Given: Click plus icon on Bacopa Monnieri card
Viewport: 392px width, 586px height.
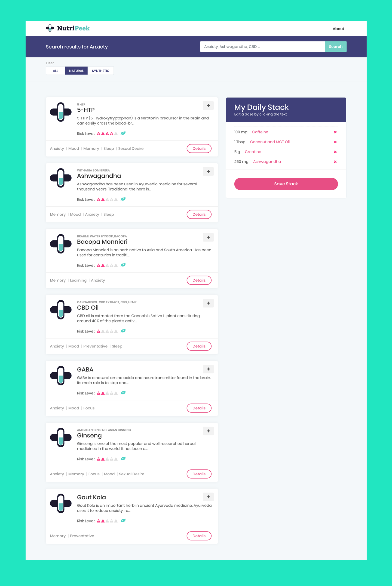Looking at the screenshot, I should tap(208, 237).
